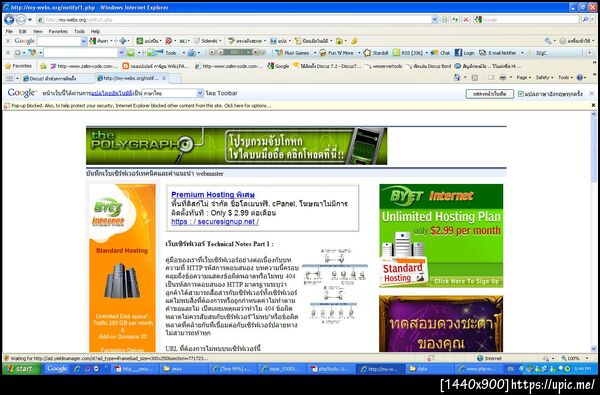Click the purple horoscope advertisement
Viewport: 600px width, 395px height.
point(441,324)
